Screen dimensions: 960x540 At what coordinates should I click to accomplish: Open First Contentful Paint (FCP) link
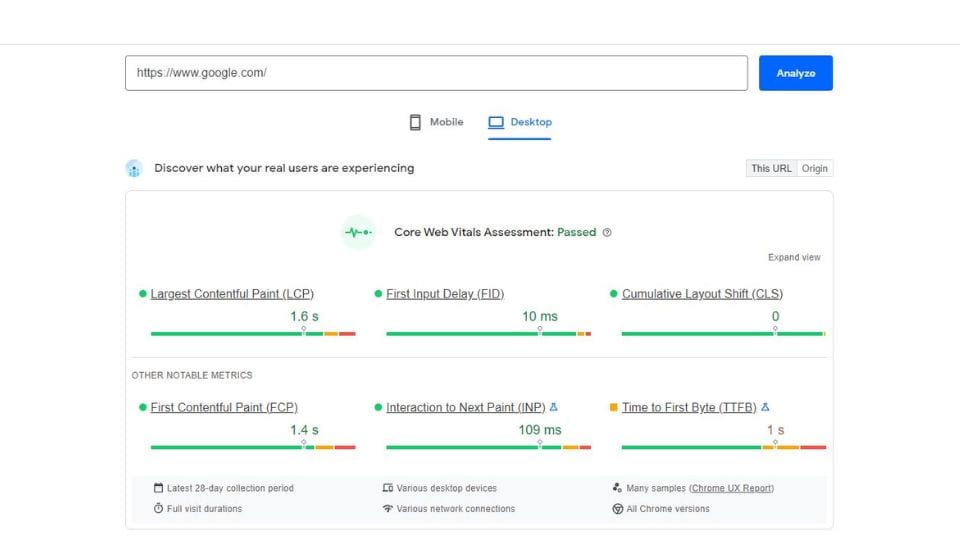[224, 407]
